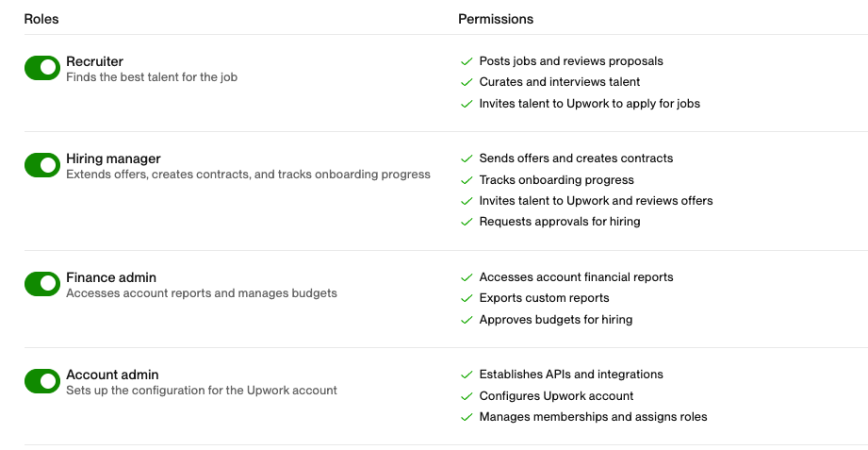868x450 pixels.
Task: Toggle the Recruiter role switch
Action: pos(42,68)
